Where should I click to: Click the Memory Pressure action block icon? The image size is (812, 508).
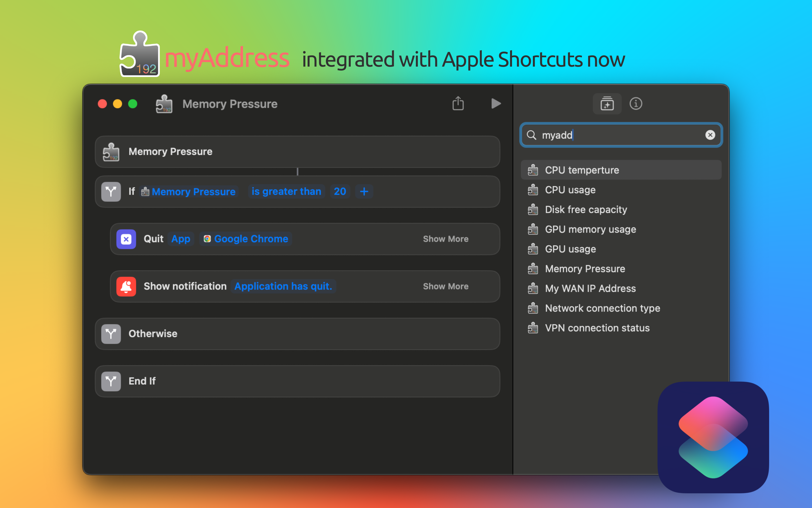point(111,152)
